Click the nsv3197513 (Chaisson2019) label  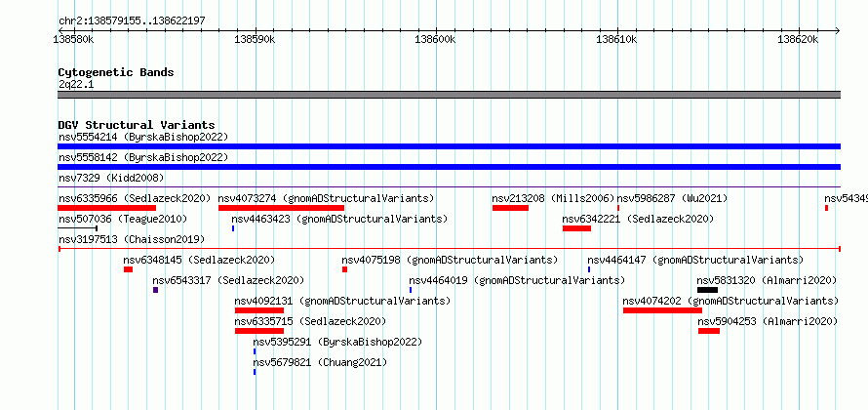132,239
